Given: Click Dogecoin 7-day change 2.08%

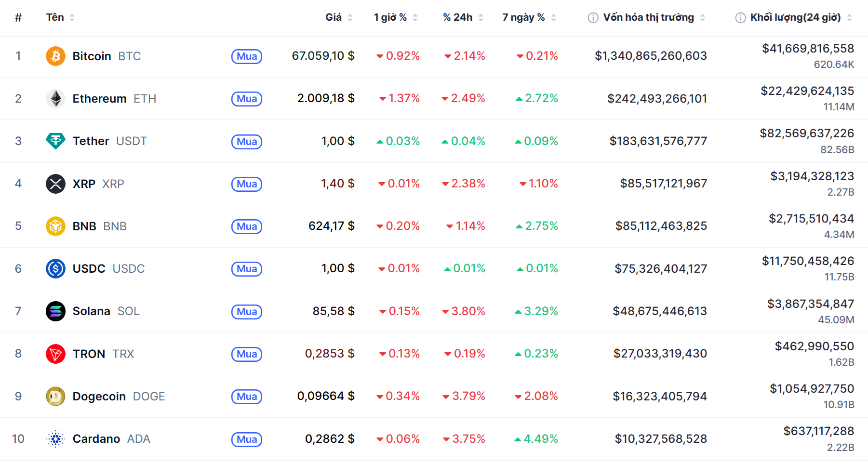Looking at the screenshot, I should pos(536,396).
